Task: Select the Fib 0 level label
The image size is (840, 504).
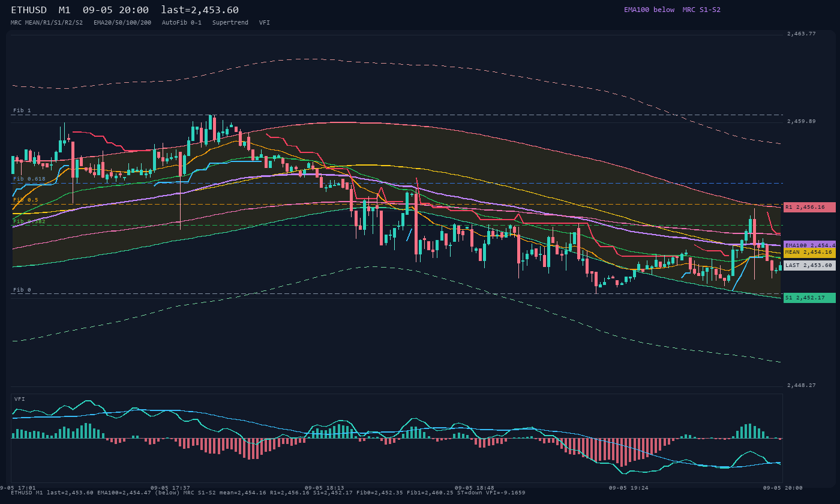Action: click(22, 290)
